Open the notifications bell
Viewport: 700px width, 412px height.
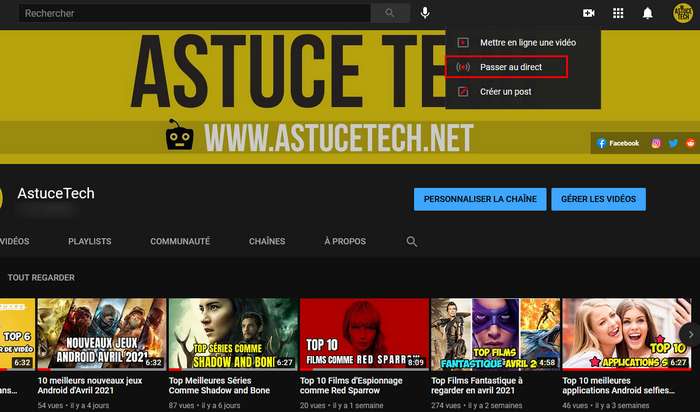(x=647, y=13)
